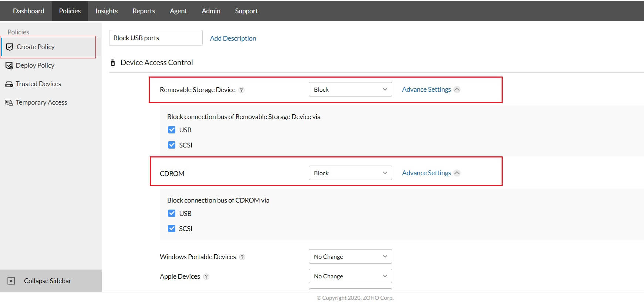Click help icon beside Apple Devices
Image resolution: width=644 pixels, height=302 pixels.
point(206,276)
